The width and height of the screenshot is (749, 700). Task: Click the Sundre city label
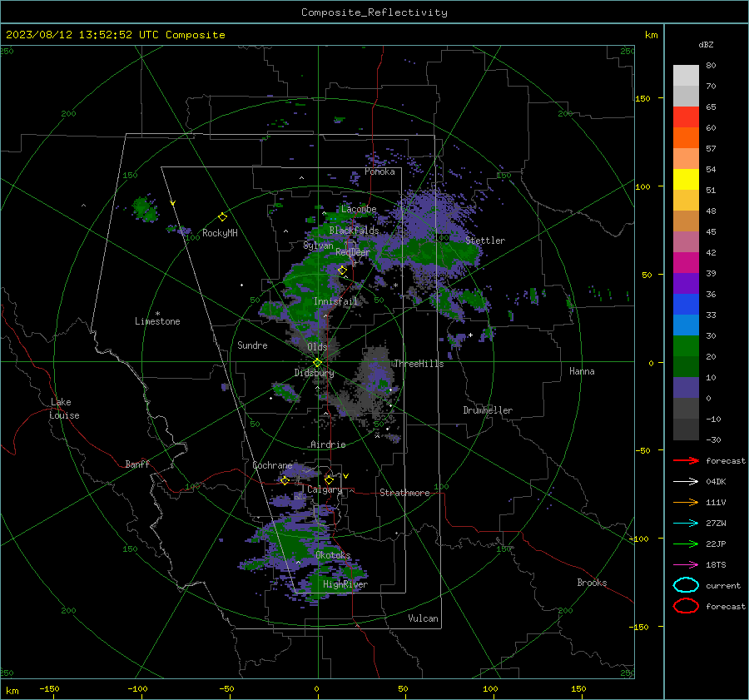(x=252, y=345)
